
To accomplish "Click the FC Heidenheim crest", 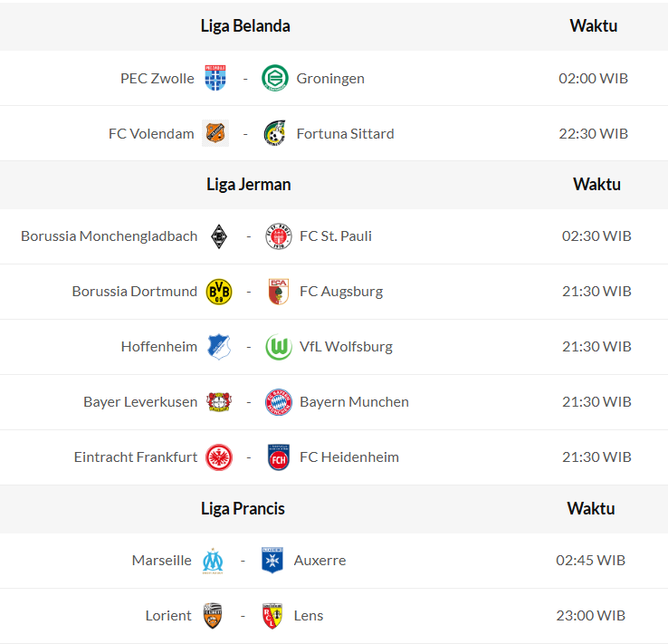I will point(278,457).
